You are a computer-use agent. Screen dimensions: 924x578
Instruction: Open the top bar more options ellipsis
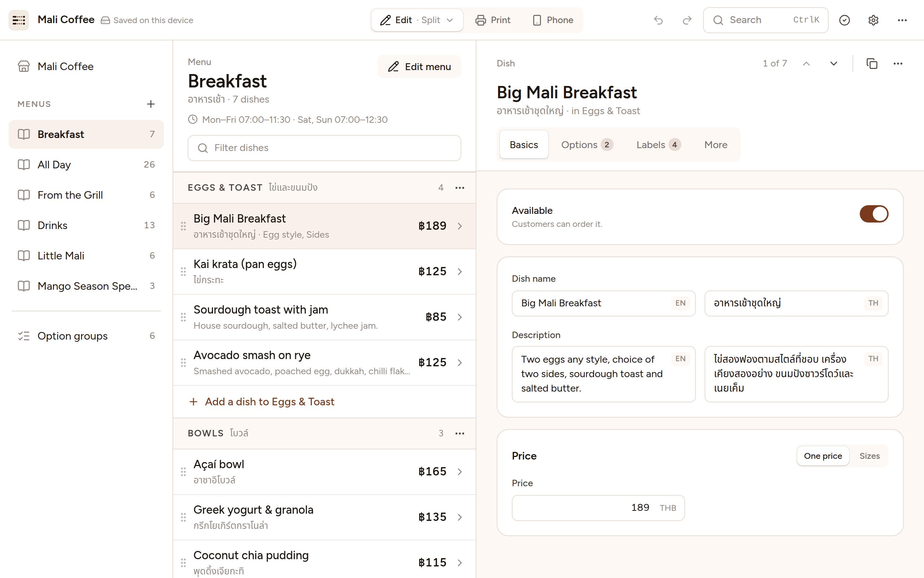902,20
